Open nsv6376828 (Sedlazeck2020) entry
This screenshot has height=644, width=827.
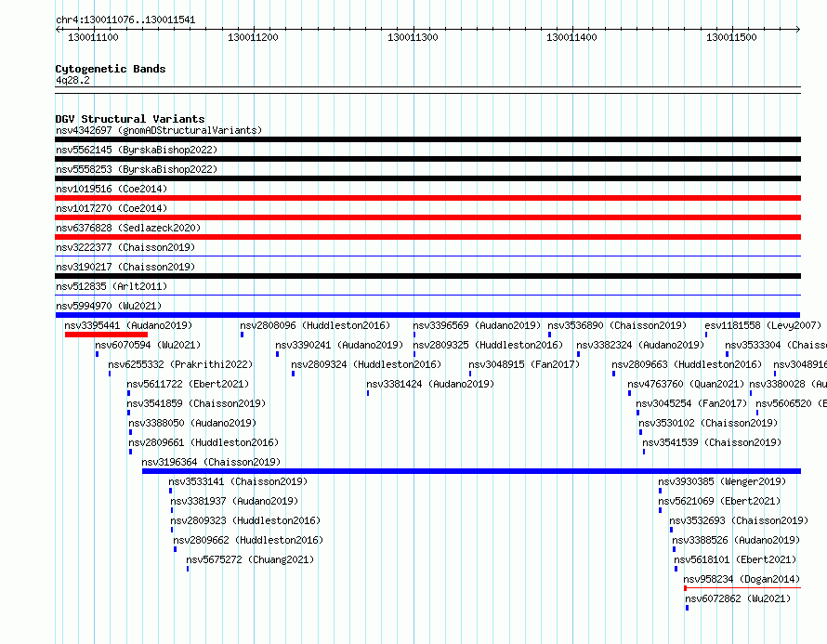coord(128,228)
